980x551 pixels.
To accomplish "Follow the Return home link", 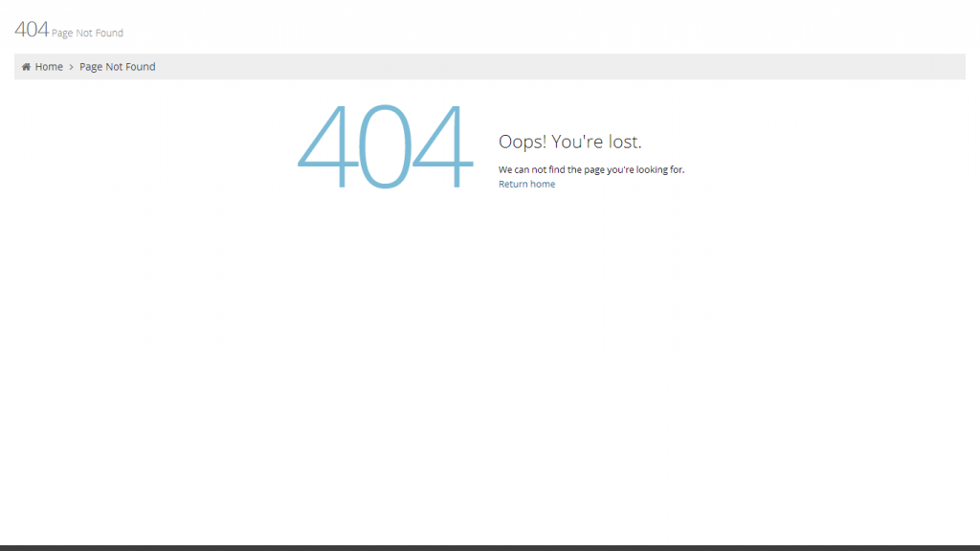I will [x=527, y=184].
